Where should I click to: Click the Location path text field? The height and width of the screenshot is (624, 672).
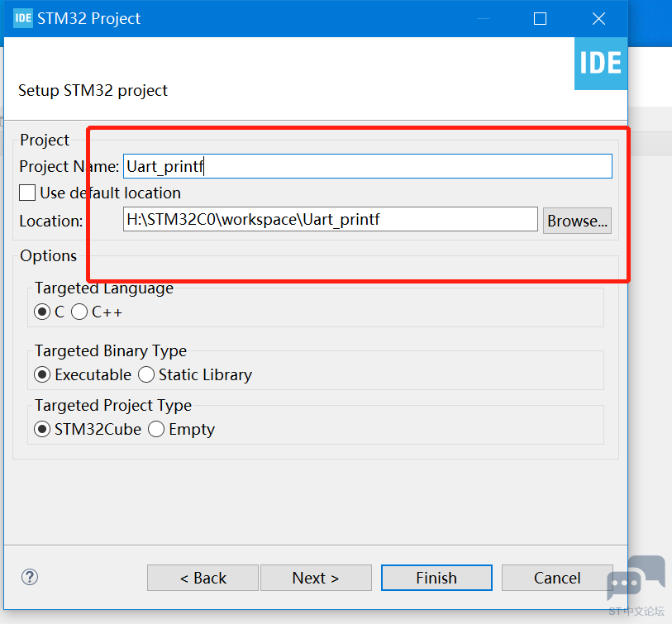pyautogui.click(x=330, y=219)
